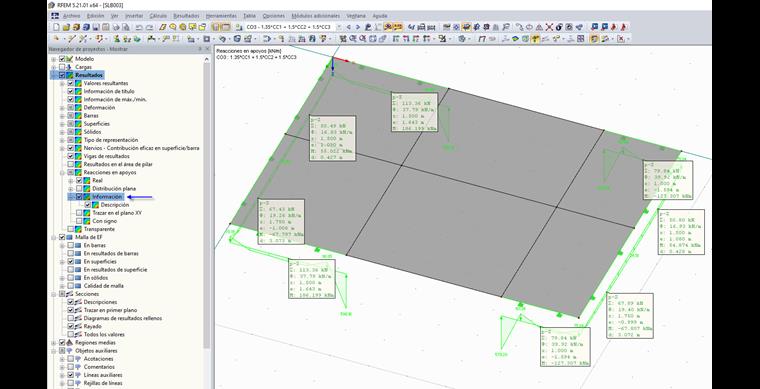
Task: Click the Regiones medias node icon
Action: click(x=70, y=342)
